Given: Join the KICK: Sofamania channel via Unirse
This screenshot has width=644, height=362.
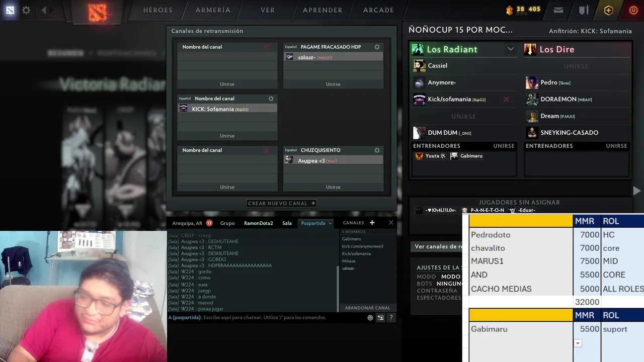Looking at the screenshot, I should [x=227, y=136].
